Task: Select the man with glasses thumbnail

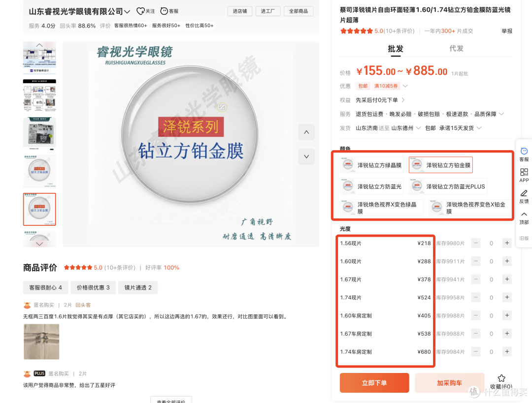Action: click(x=39, y=133)
